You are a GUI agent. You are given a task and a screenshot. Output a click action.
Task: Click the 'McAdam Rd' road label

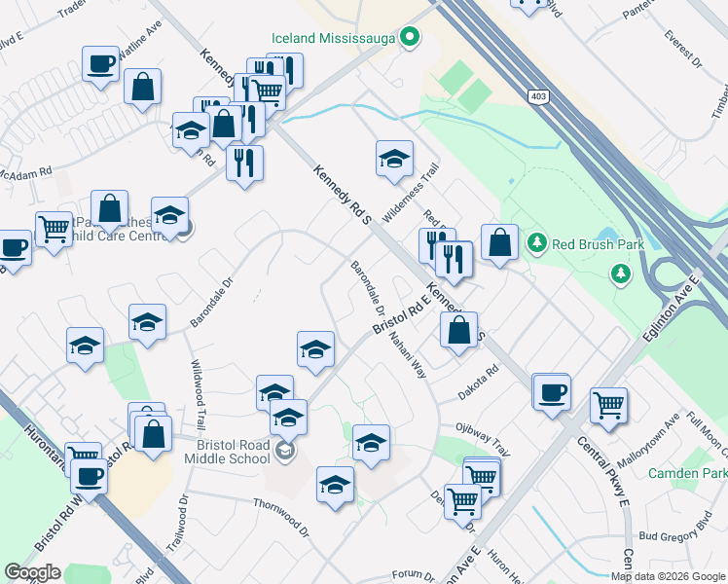(25, 173)
